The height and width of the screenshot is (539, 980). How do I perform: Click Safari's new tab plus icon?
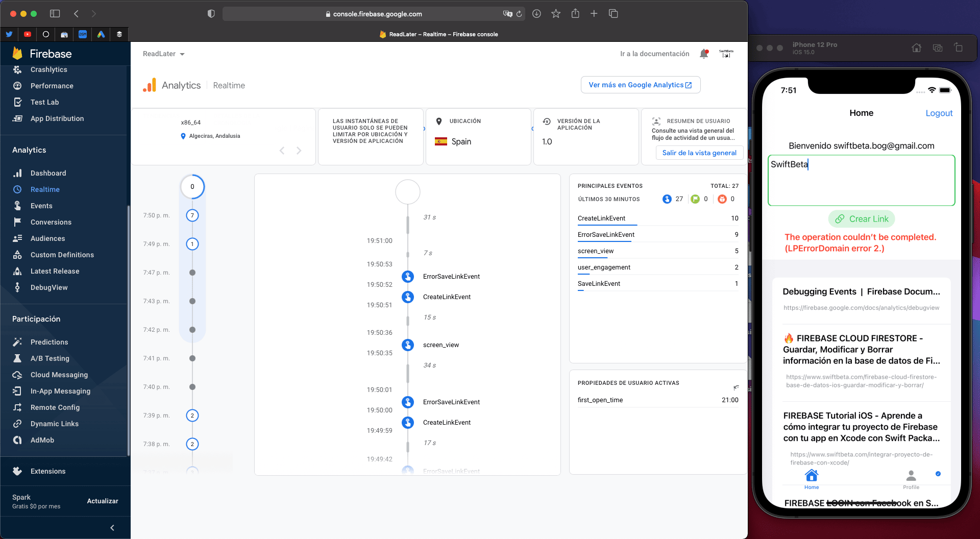tap(594, 14)
